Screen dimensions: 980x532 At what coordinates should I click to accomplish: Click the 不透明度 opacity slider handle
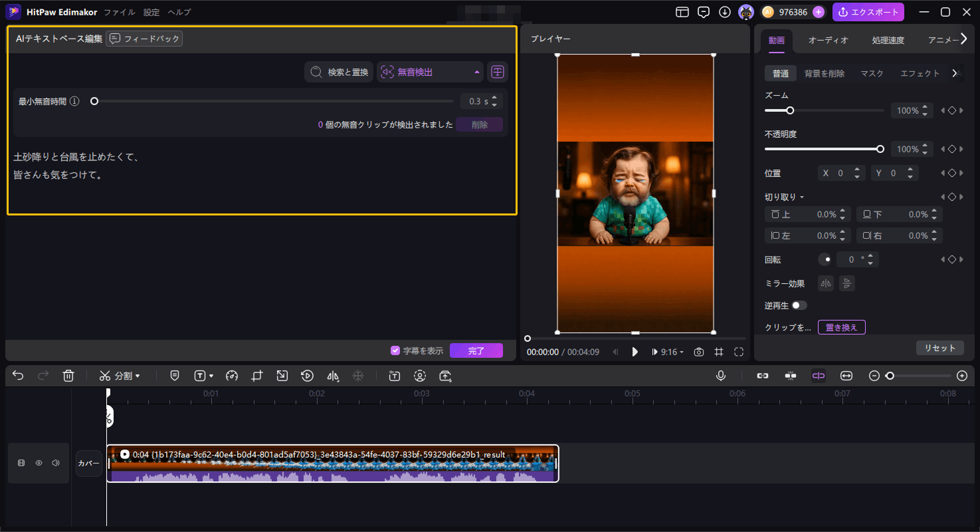[x=880, y=149]
